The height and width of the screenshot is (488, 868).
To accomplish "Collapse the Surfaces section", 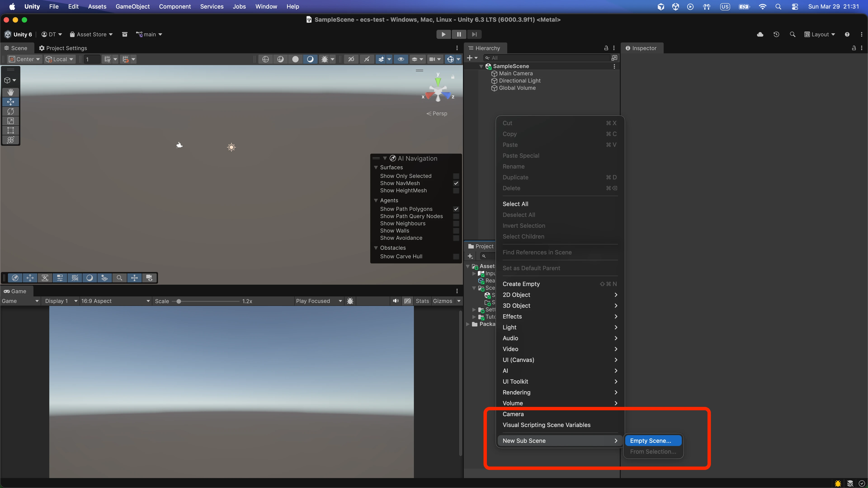I will tap(376, 167).
